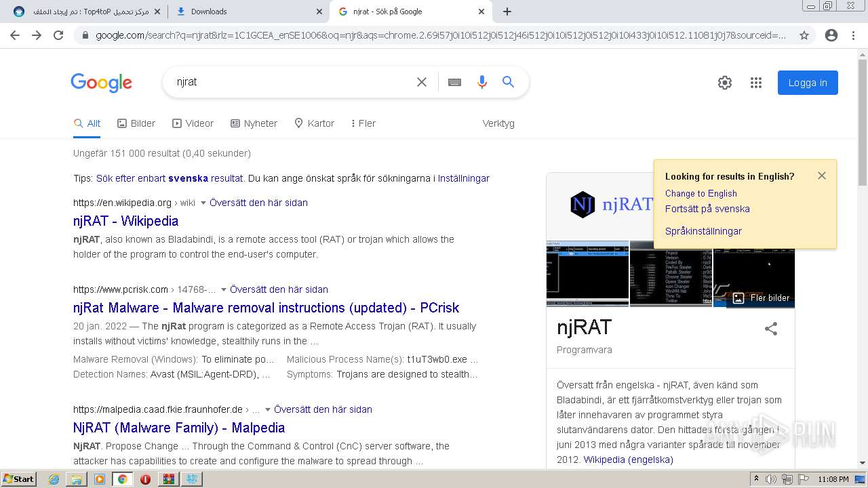The image size is (868, 488).
Task: Open njRAT - Wikipedia result
Action: pos(126,221)
